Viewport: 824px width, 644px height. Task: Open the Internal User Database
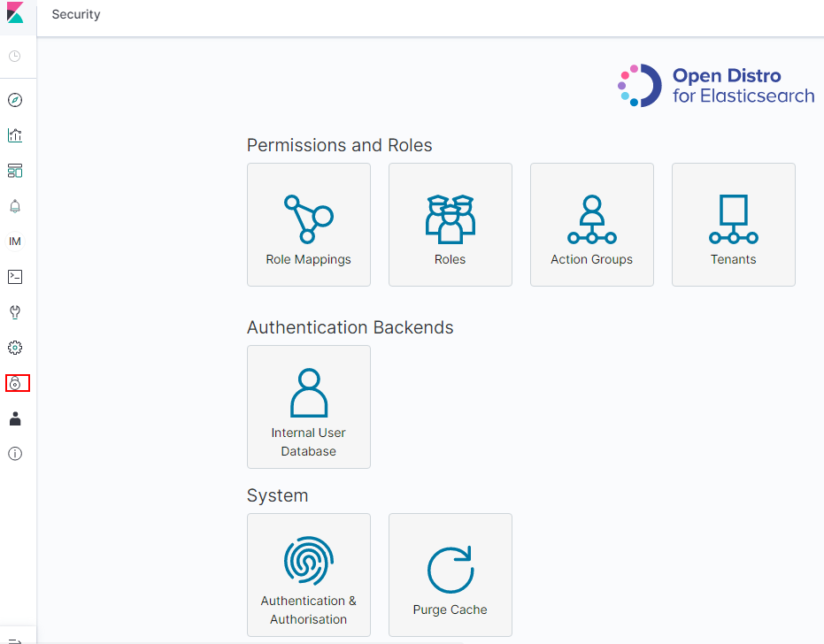pyautogui.click(x=308, y=407)
